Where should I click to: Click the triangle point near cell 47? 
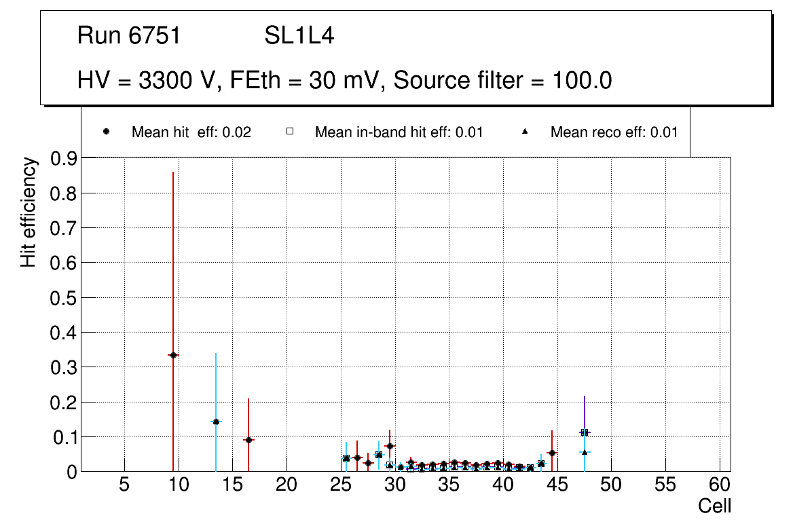coord(585,452)
